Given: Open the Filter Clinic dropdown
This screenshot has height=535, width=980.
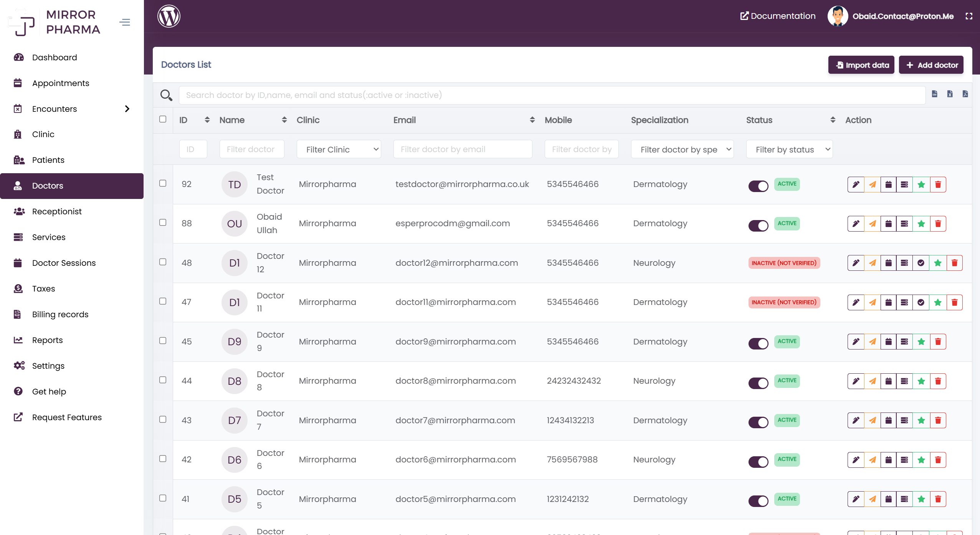Looking at the screenshot, I should coord(339,149).
